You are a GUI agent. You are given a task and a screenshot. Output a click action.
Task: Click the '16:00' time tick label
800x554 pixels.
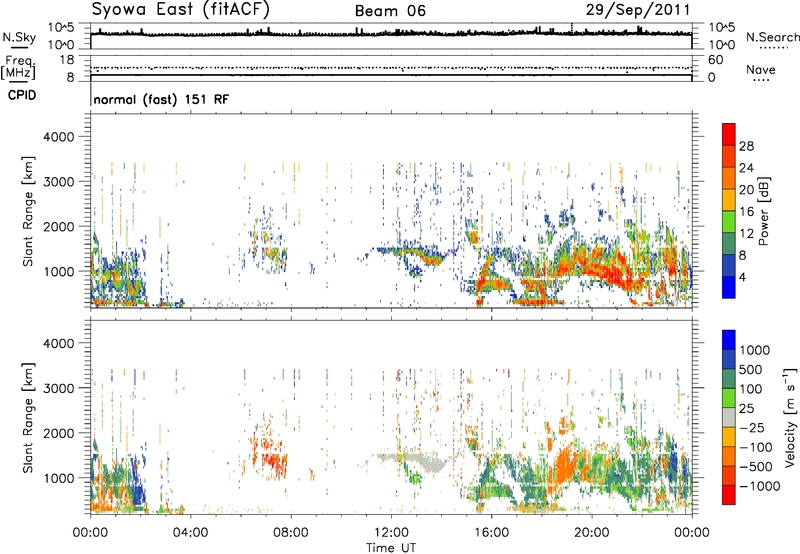tap(491, 533)
